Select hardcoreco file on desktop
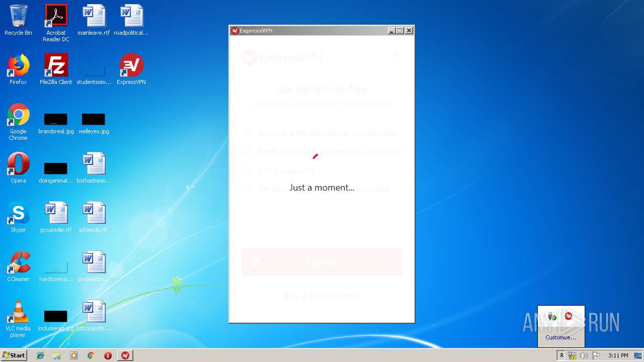 [x=56, y=271]
